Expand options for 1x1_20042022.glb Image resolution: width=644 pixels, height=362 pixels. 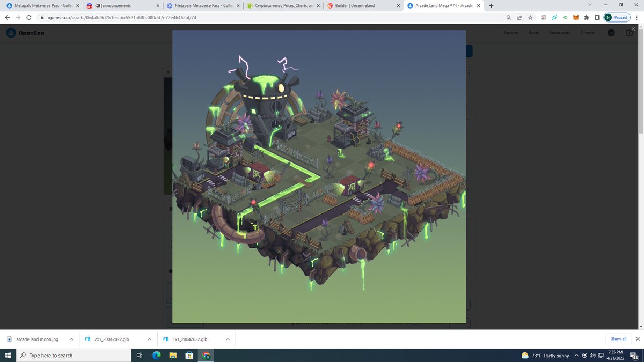(228, 339)
